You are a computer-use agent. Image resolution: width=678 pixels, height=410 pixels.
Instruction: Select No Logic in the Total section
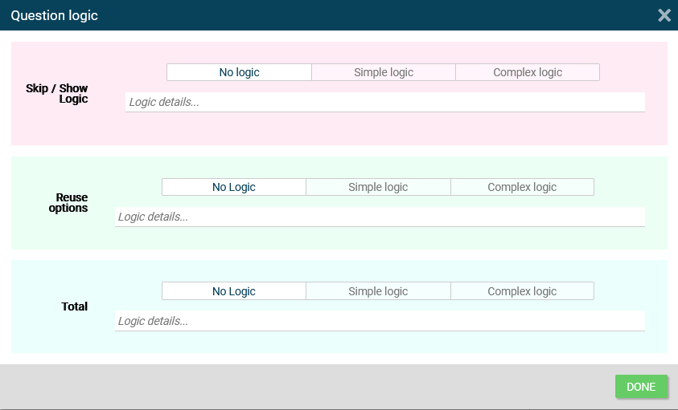pos(234,291)
